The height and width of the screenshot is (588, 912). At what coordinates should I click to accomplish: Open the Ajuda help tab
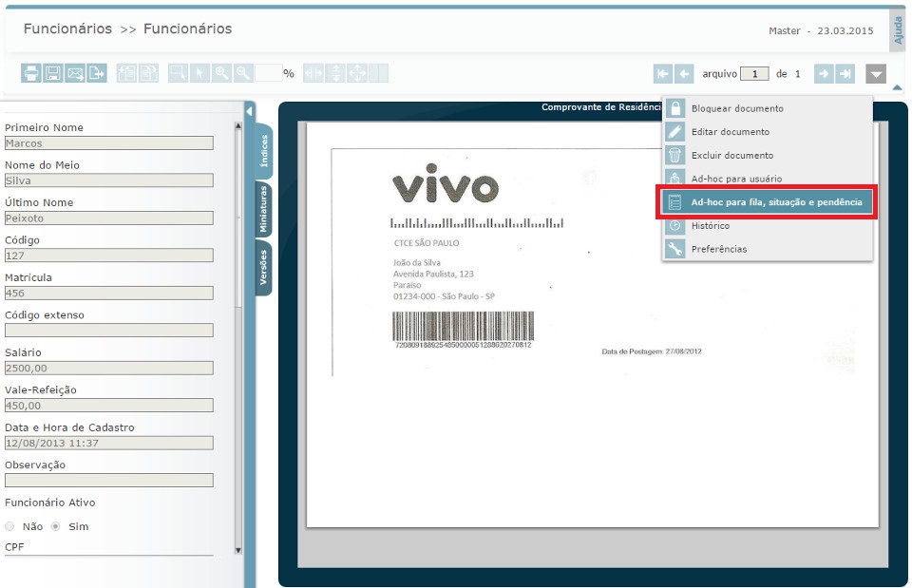pos(898,30)
